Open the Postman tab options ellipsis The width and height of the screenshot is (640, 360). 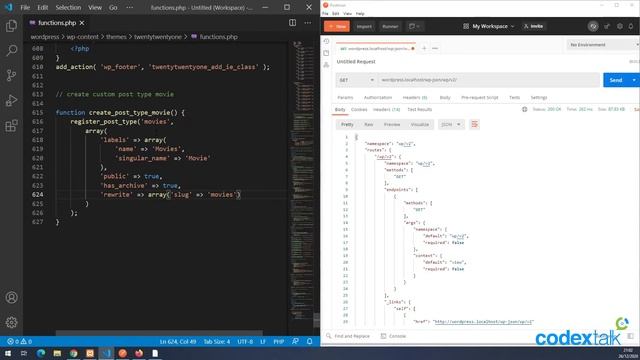tap(435, 48)
